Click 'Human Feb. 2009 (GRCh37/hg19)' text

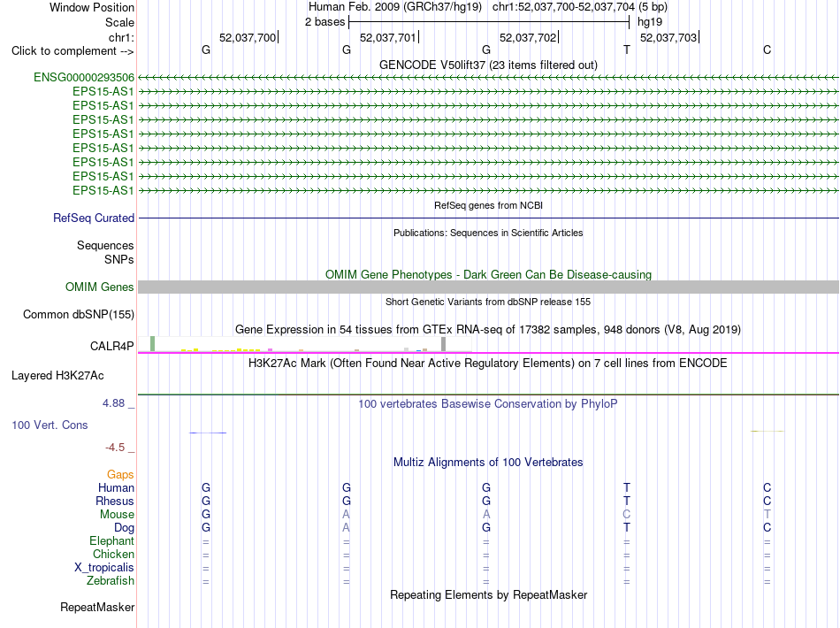point(395,7)
